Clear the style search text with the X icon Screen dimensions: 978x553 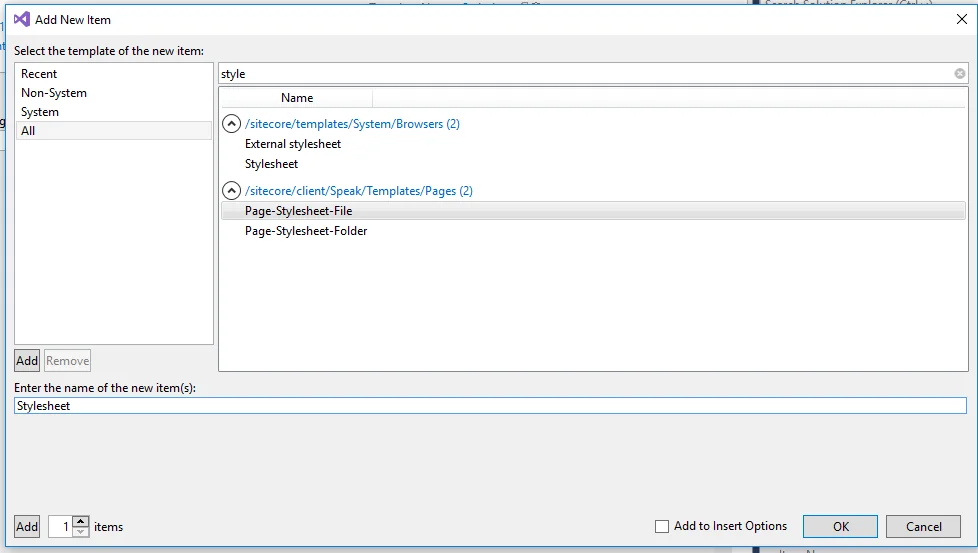pyautogui.click(x=960, y=74)
